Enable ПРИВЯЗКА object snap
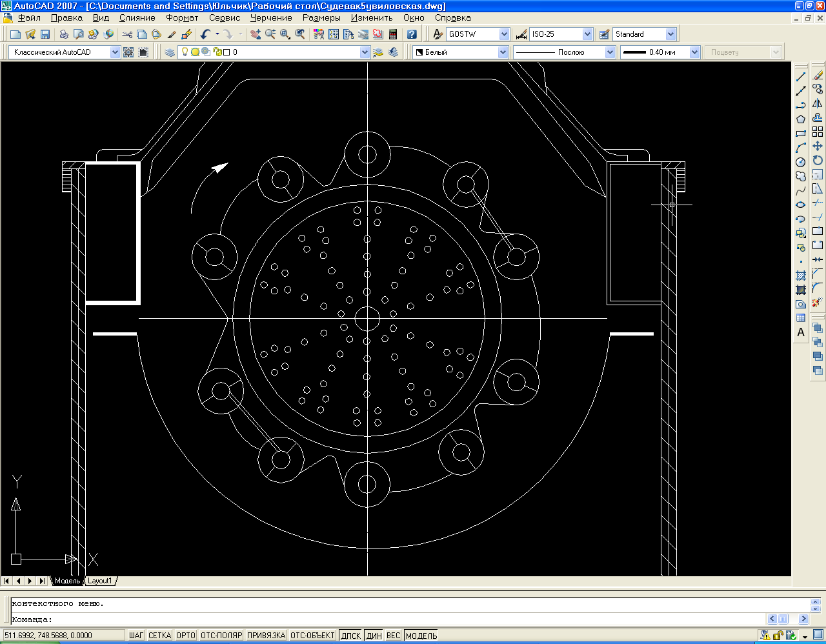Image resolution: width=826 pixels, height=644 pixels. click(x=266, y=636)
